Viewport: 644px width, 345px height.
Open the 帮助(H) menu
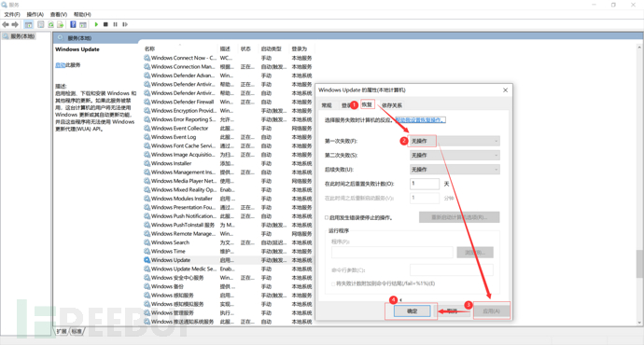[x=82, y=14]
